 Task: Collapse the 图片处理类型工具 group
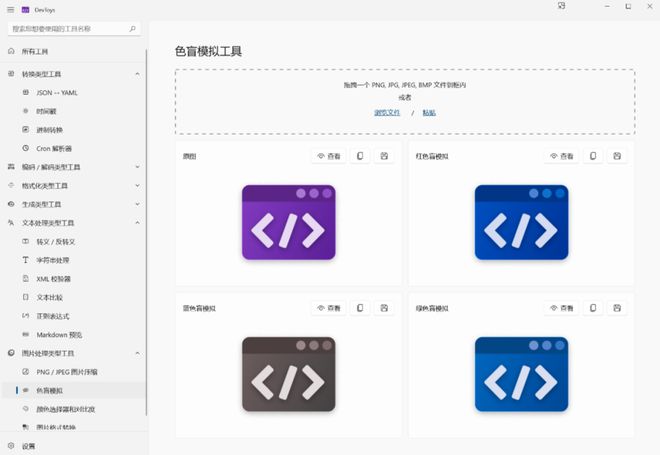[x=137, y=353]
